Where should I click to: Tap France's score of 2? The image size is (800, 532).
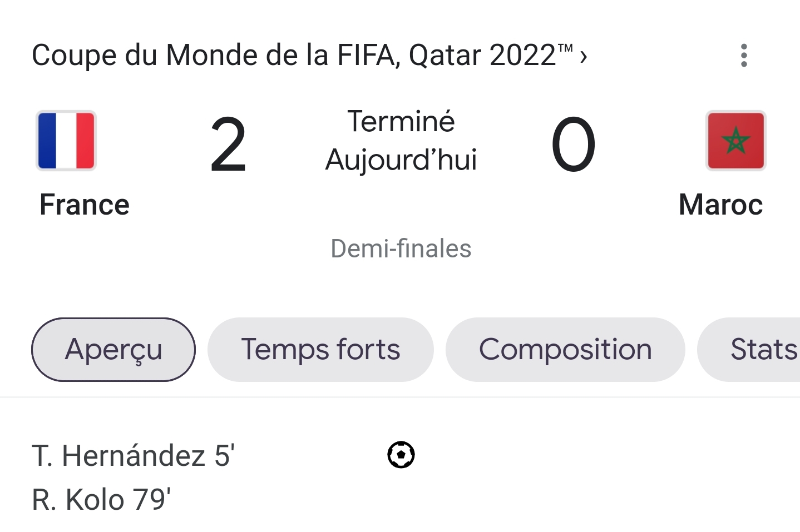(x=228, y=145)
